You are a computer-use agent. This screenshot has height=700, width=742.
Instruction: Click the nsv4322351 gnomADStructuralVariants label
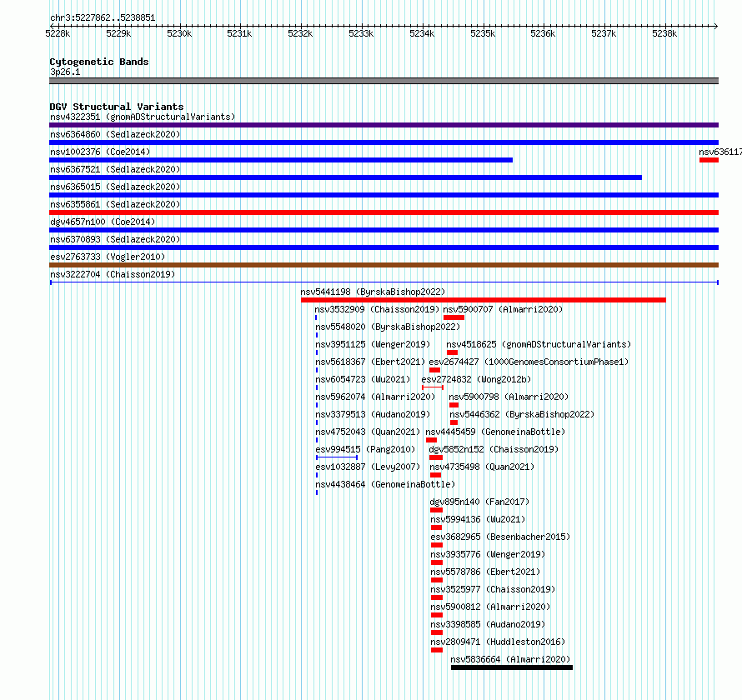coord(143,117)
